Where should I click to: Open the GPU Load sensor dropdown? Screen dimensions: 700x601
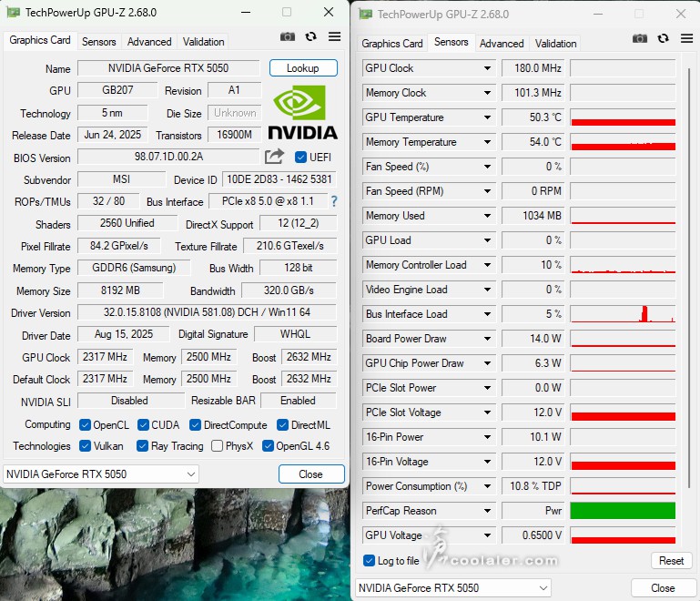[487, 240]
